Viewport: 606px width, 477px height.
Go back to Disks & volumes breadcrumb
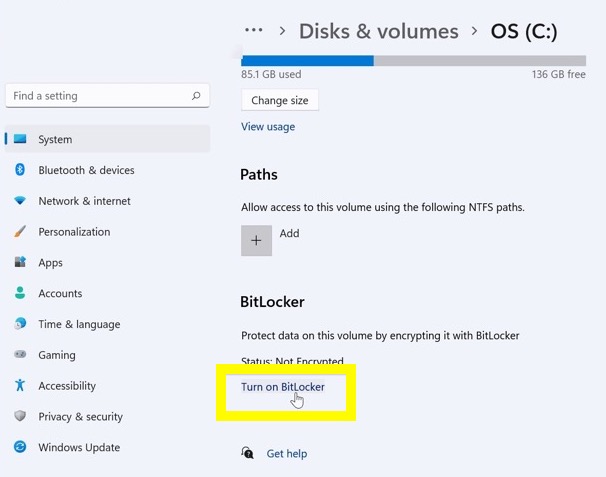click(378, 31)
